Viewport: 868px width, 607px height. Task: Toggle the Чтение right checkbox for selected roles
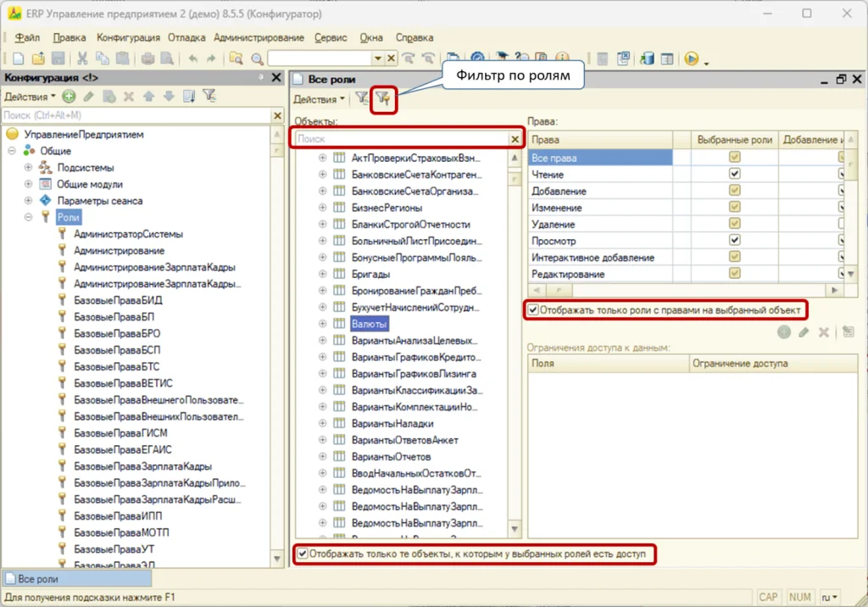(x=735, y=174)
